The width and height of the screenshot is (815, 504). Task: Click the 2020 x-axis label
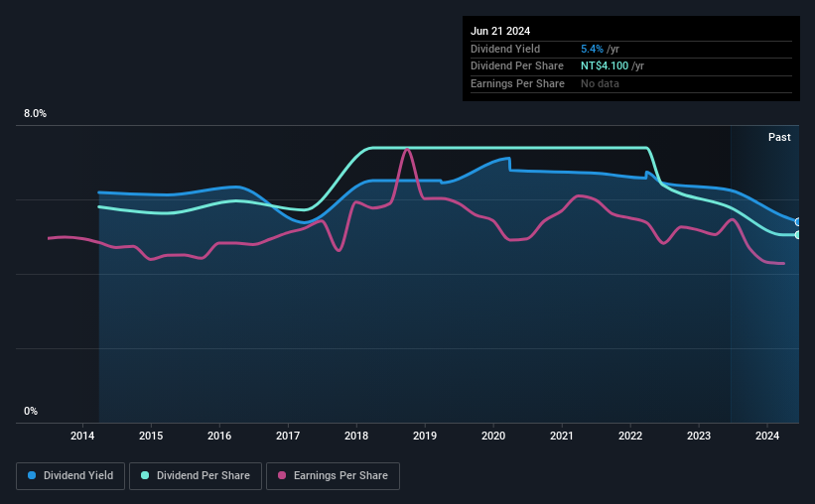pyautogui.click(x=493, y=436)
